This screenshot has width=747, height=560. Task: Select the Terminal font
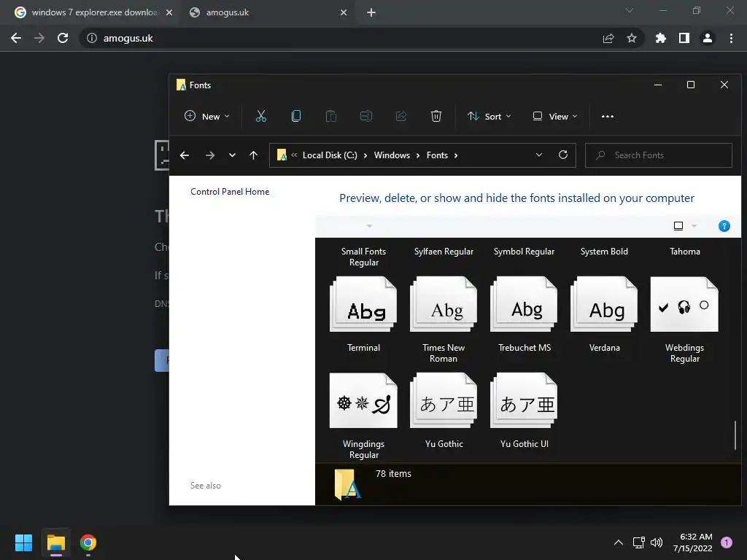pos(363,314)
